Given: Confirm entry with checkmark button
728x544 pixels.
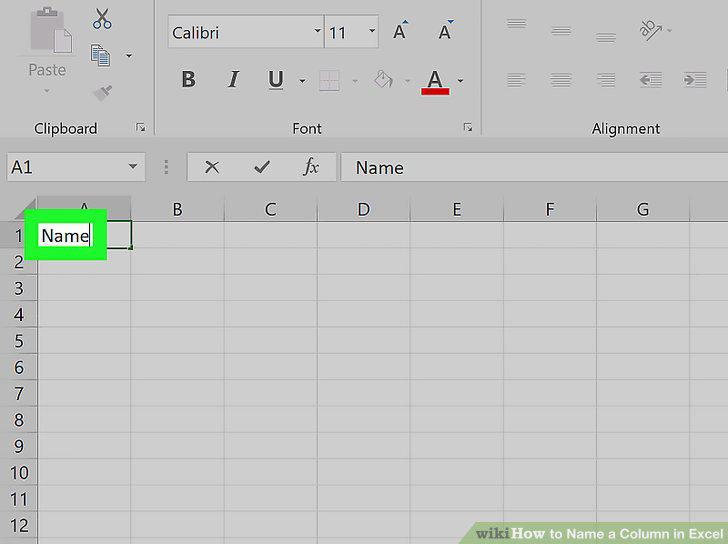Looking at the screenshot, I should 262,167.
